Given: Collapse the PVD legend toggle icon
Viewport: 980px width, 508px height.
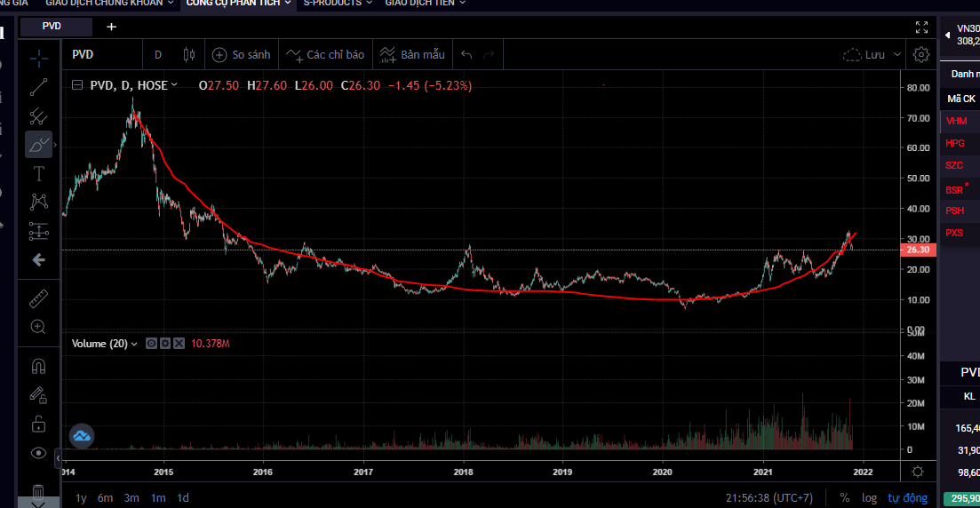Looking at the screenshot, I should pos(77,85).
